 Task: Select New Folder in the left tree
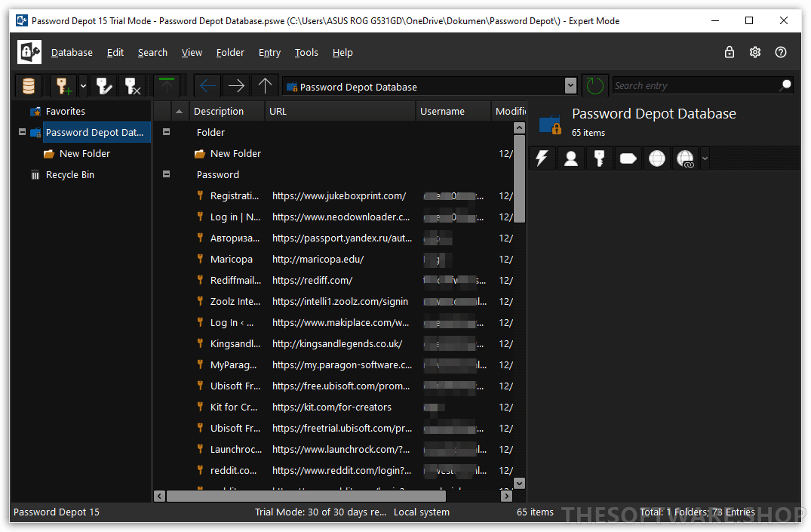pos(84,154)
